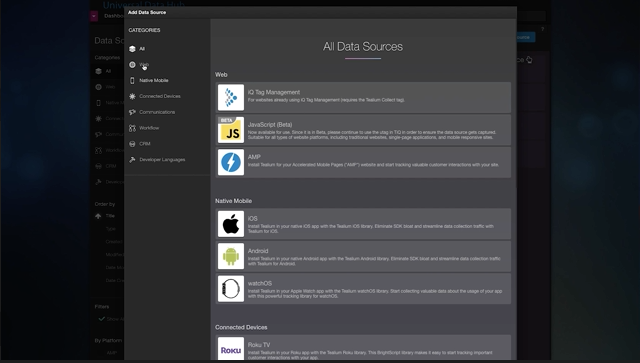Click the Communications category link

[157, 112]
